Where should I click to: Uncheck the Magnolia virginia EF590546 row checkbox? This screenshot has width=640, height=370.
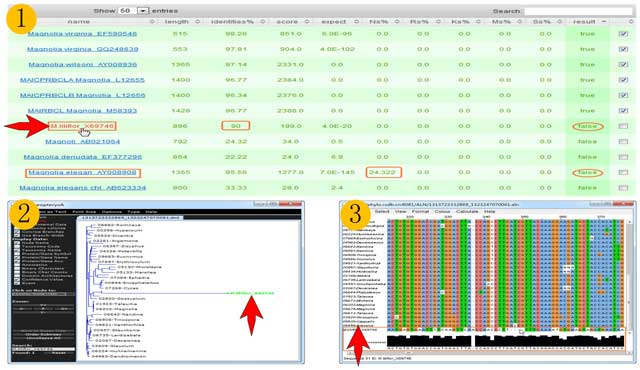pos(623,34)
